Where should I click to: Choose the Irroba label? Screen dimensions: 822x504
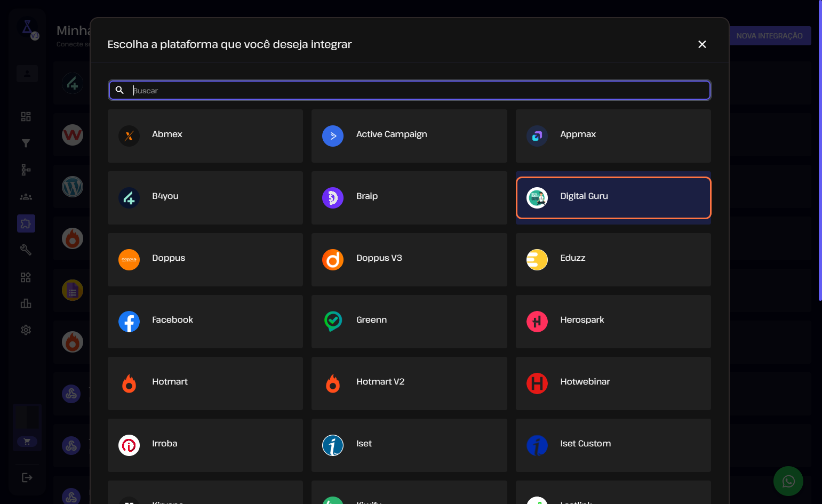pos(164,444)
